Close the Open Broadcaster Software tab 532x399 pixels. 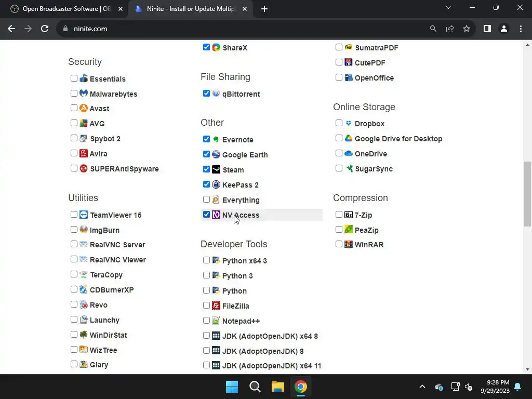pos(121,9)
